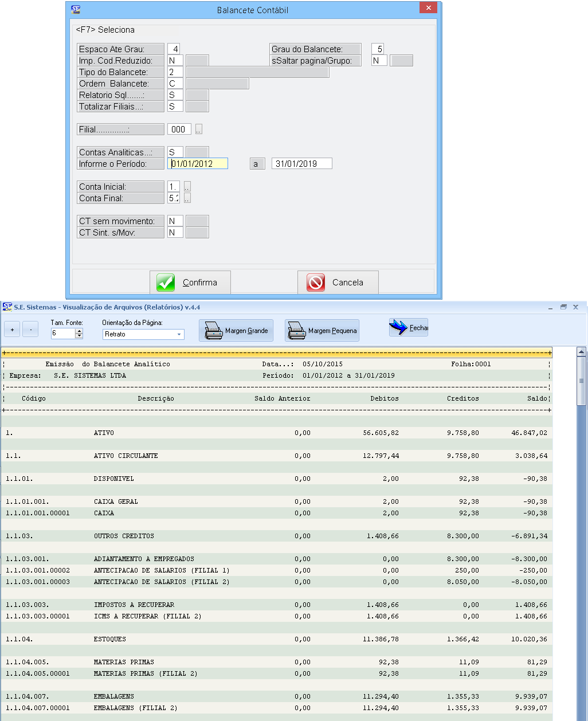Viewport: 588px width, 721px height.
Task: Click the Margem Grande printer icon
Action: coord(214,331)
